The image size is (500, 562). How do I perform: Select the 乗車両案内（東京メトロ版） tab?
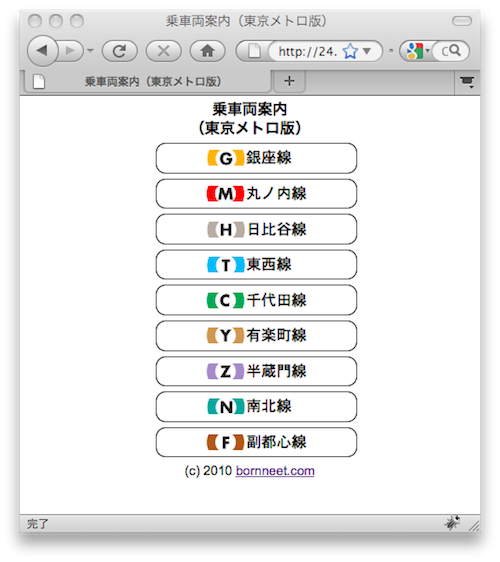(147, 82)
